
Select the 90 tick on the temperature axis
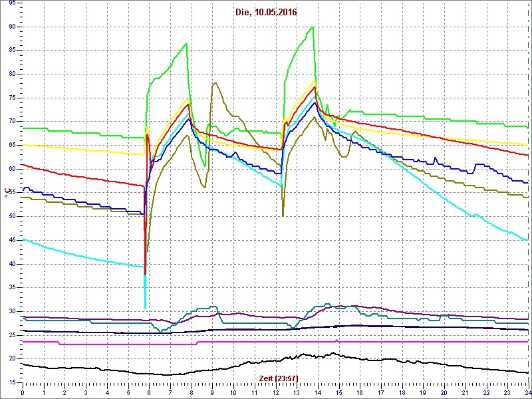click(11, 27)
